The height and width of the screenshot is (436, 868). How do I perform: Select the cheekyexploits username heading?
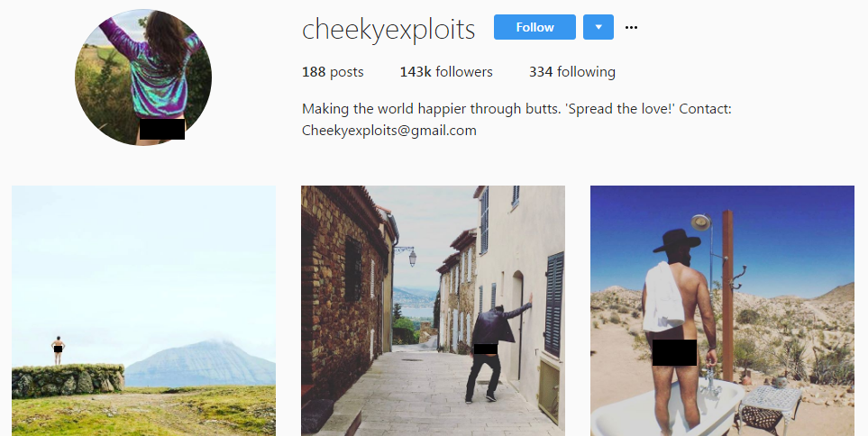click(x=388, y=29)
